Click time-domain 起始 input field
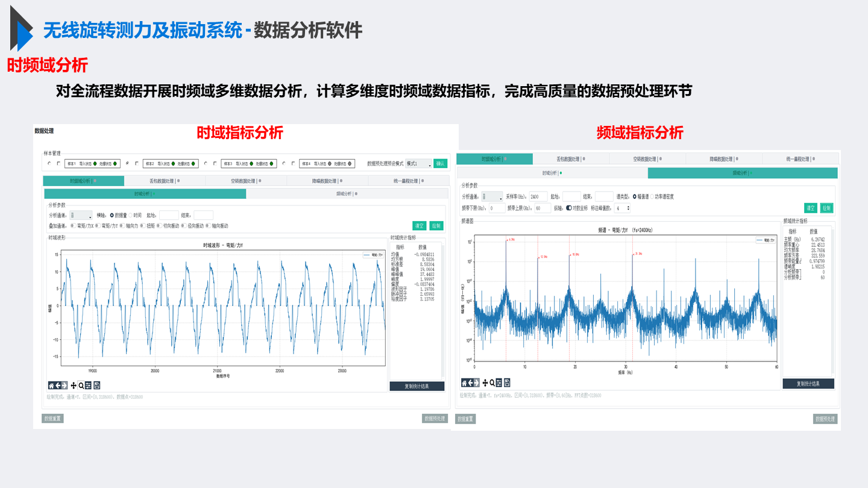The width and height of the screenshot is (868, 488). 169,215
